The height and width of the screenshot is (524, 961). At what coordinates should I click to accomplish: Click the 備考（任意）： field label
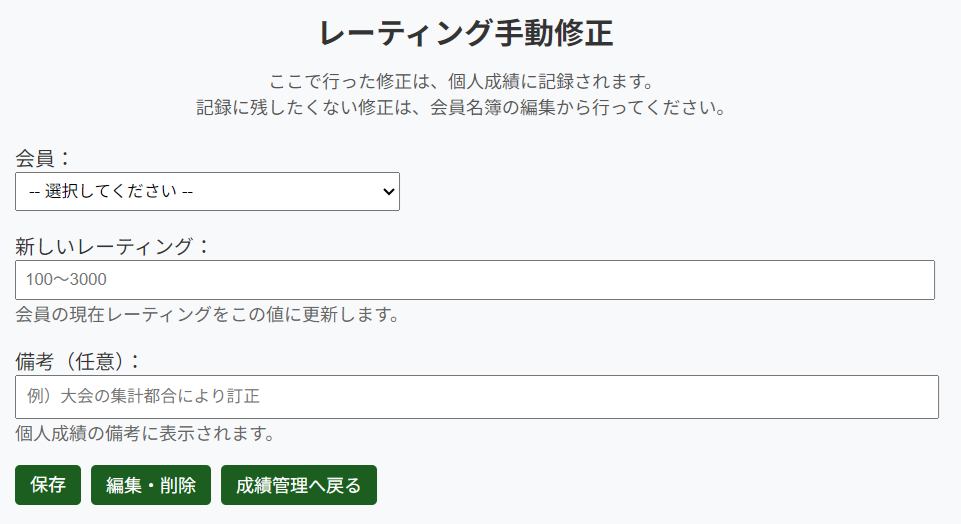(79, 361)
